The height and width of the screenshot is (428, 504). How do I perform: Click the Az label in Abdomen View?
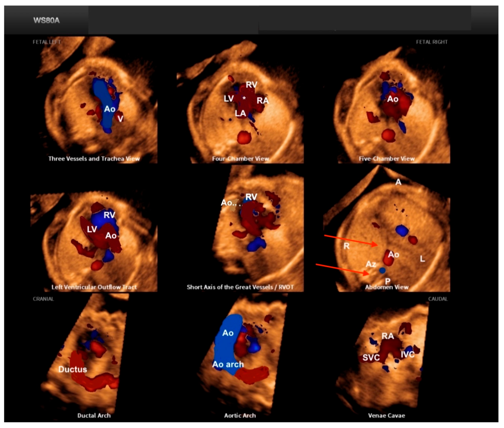tap(371, 264)
